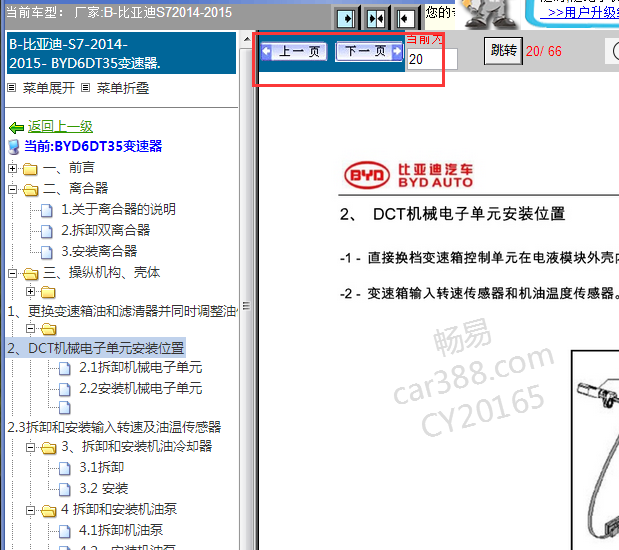Select 一、前言 folder
This screenshot has width=619, height=550.
[69, 167]
